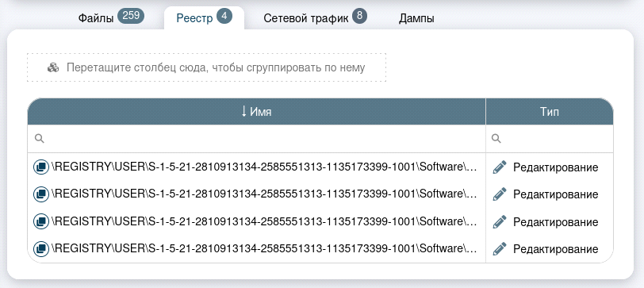Screen dimensions: 644x288
Task: Click the Тип column filter input field
Action: coord(550,139)
